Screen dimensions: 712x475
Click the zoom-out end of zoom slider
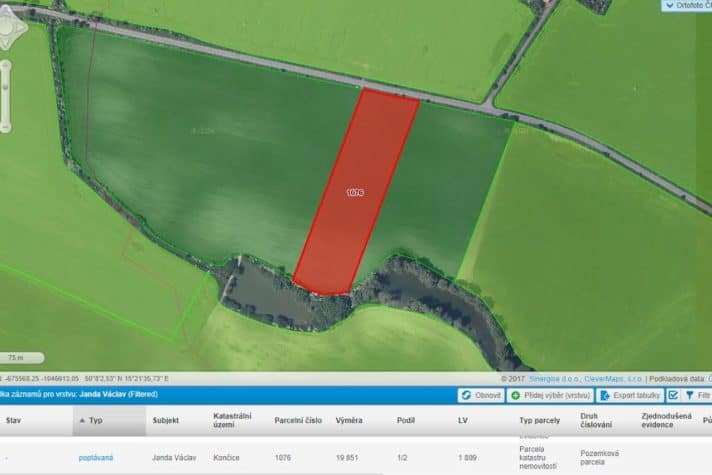(x=6, y=126)
